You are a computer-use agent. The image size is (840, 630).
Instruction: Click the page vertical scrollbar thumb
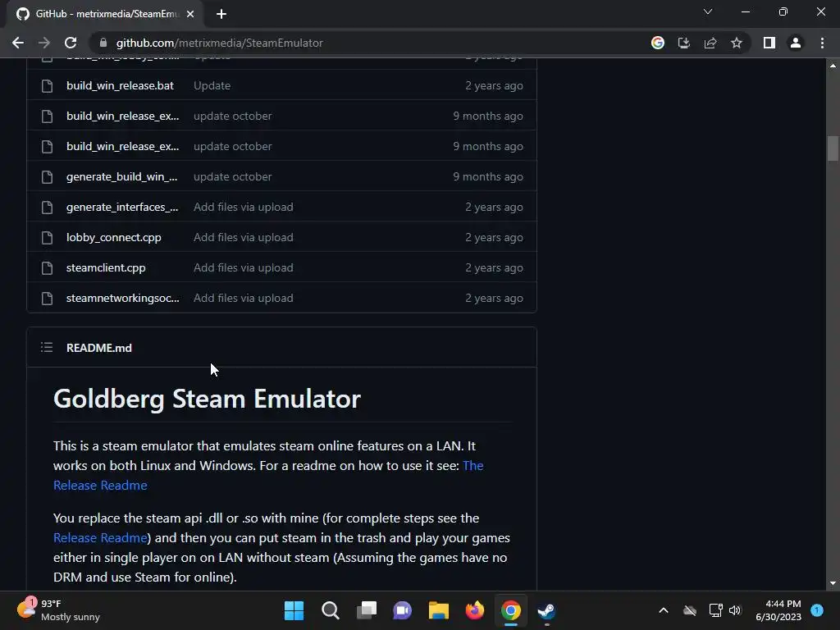833,148
